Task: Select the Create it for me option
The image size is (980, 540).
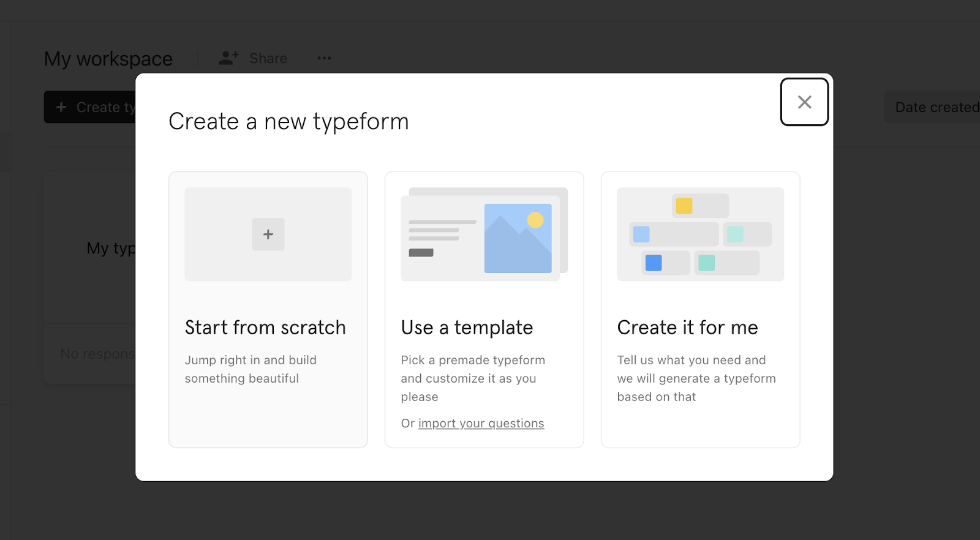Action: coord(700,310)
